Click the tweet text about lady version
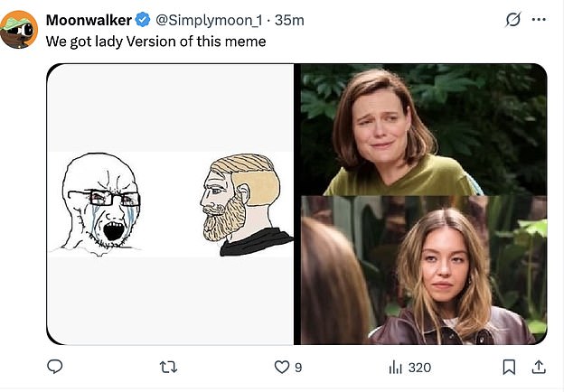Image resolution: width=573 pixels, height=392 pixels. (x=155, y=41)
